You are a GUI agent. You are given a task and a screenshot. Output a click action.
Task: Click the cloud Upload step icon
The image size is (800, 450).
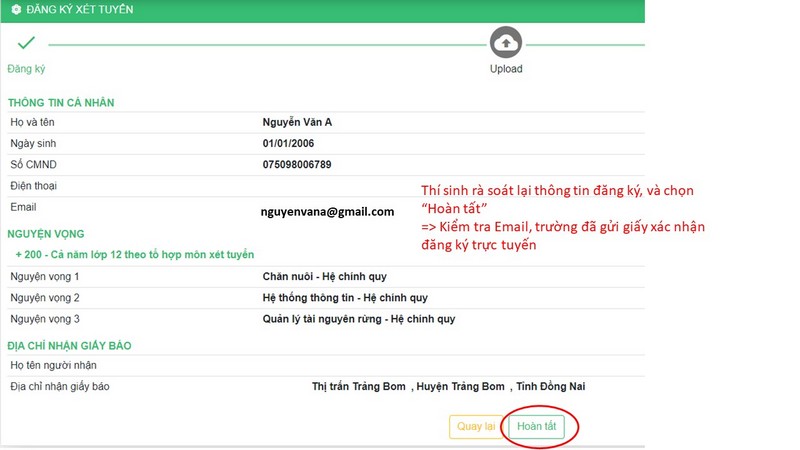pyautogui.click(x=505, y=44)
